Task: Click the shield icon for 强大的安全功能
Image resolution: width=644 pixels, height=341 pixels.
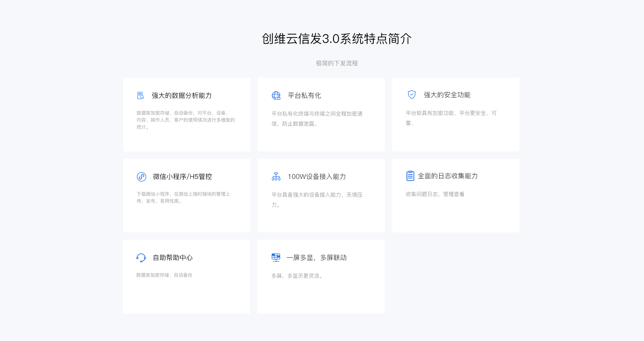Action: (x=411, y=95)
